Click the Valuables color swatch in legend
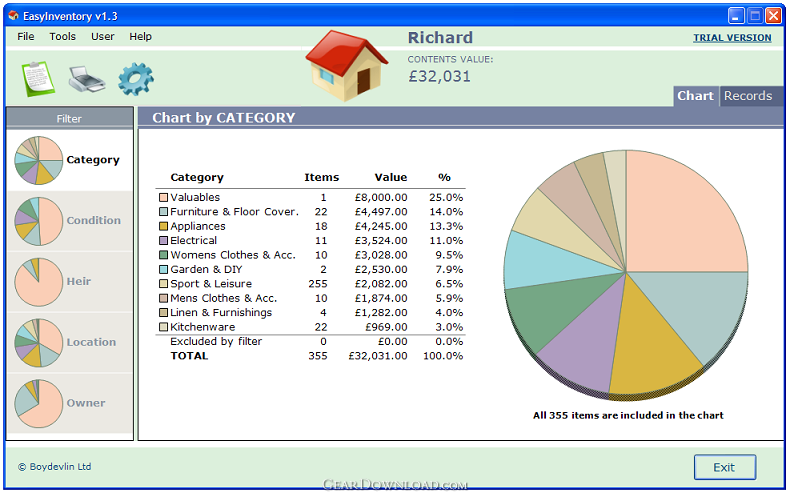 click(x=163, y=197)
